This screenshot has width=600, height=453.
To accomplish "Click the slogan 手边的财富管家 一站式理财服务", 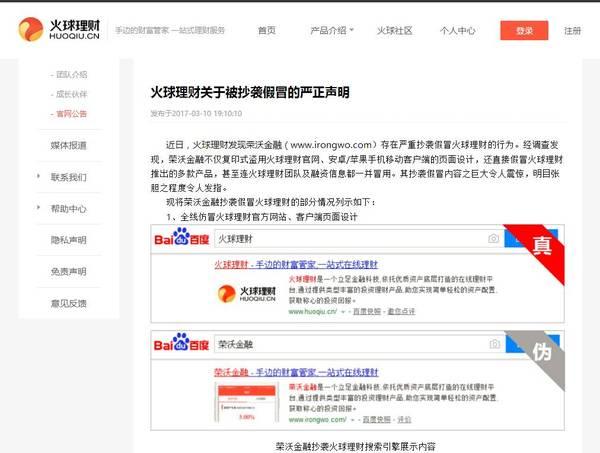I will (170, 30).
